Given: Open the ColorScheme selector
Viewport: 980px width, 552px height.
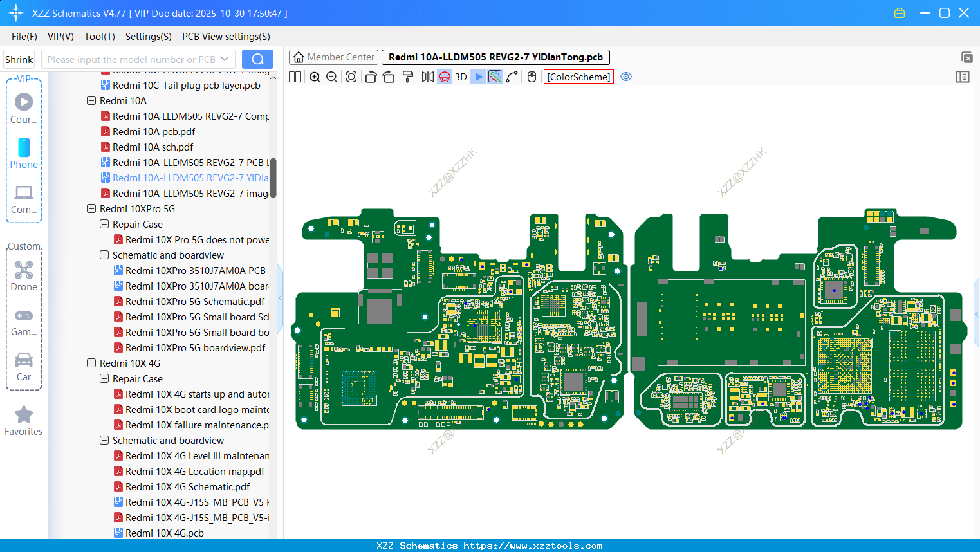Looking at the screenshot, I should tap(578, 77).
